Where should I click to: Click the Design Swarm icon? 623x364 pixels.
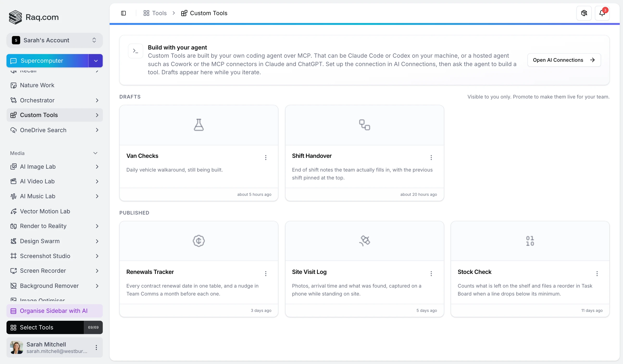(14, 241)
